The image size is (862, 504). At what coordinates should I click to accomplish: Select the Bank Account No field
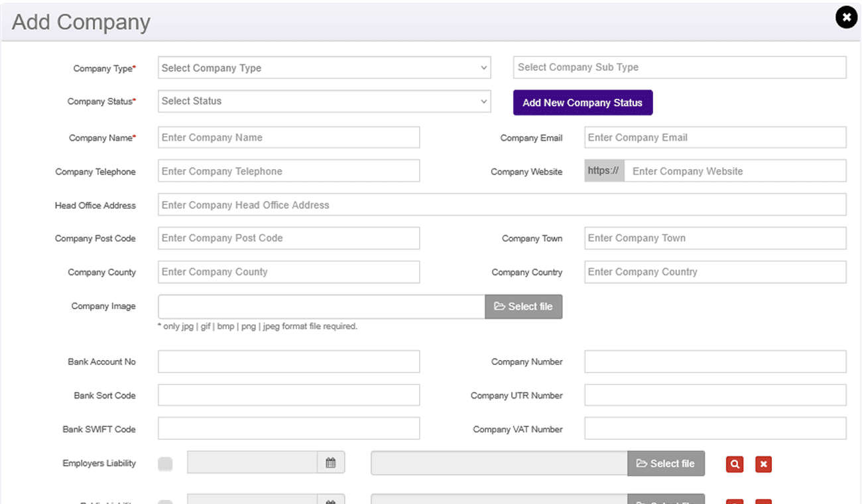(288, 361)
